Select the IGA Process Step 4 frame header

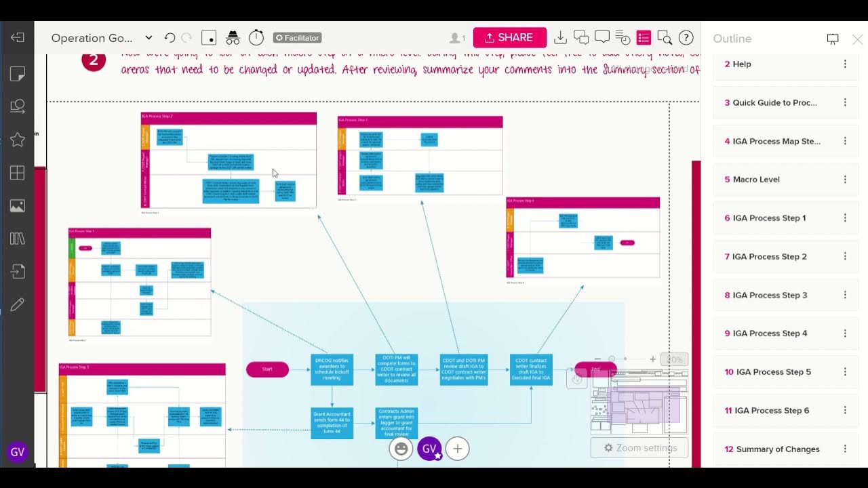click(x=583, y=203)
